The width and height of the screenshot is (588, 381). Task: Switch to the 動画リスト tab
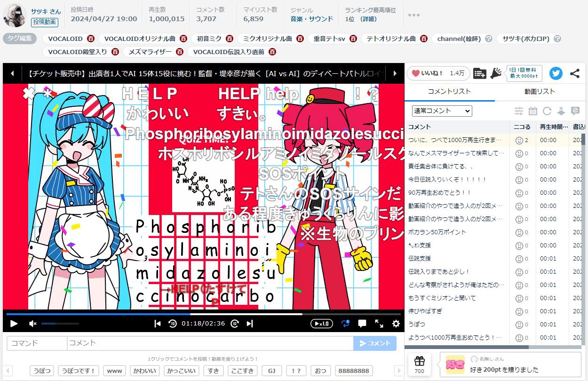click(x=540, y=91)
